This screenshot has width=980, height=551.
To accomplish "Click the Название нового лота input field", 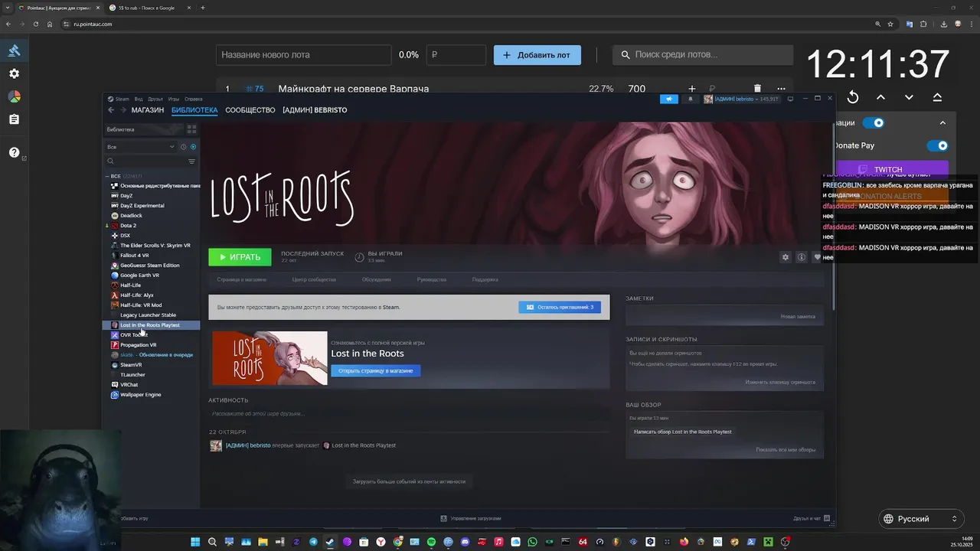I will pos(304,55).
